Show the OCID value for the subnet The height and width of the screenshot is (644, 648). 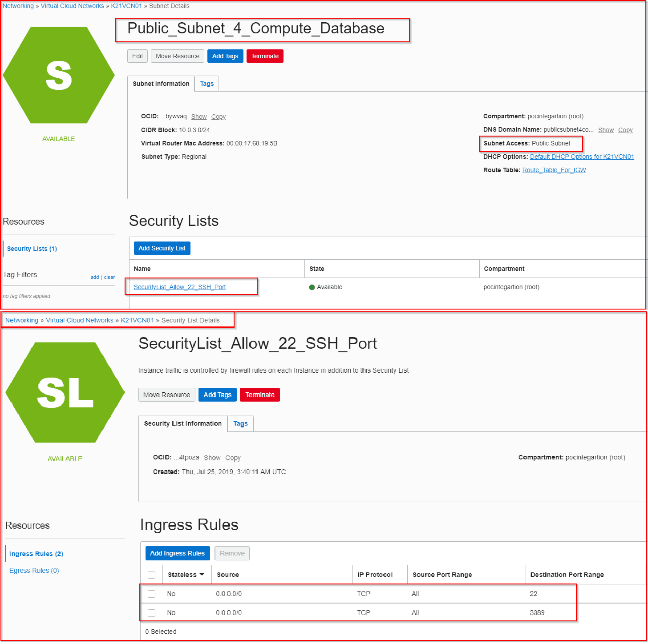click(198, 116)
